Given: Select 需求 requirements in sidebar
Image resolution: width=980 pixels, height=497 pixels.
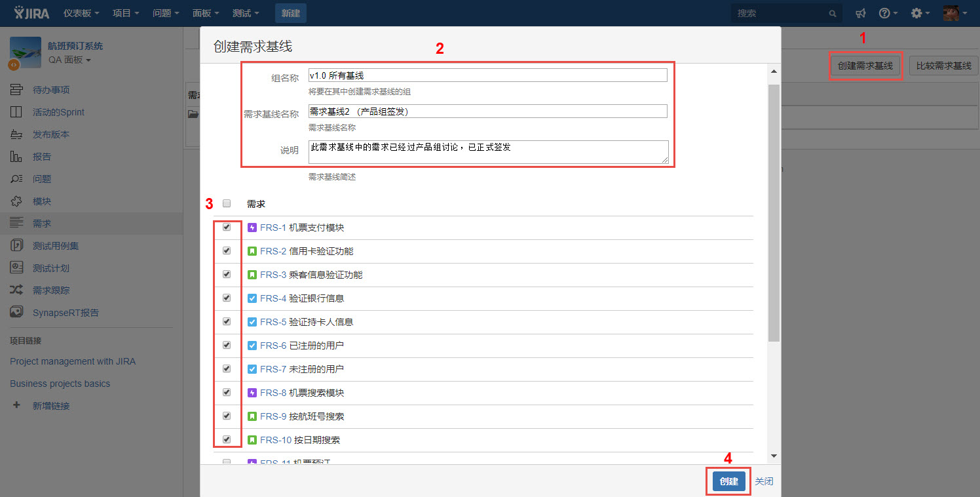Looking at the screenshot, I should tap(42, 224).
